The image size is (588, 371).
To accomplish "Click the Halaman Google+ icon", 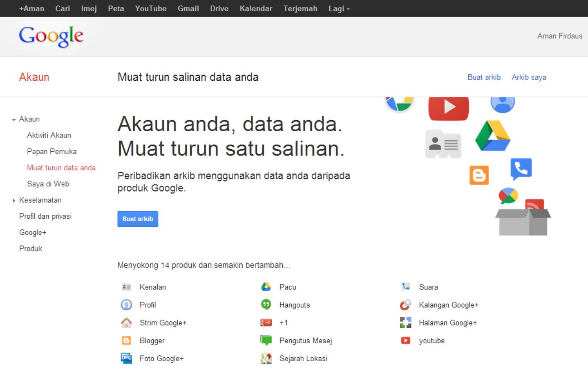I will pos(406,323).
